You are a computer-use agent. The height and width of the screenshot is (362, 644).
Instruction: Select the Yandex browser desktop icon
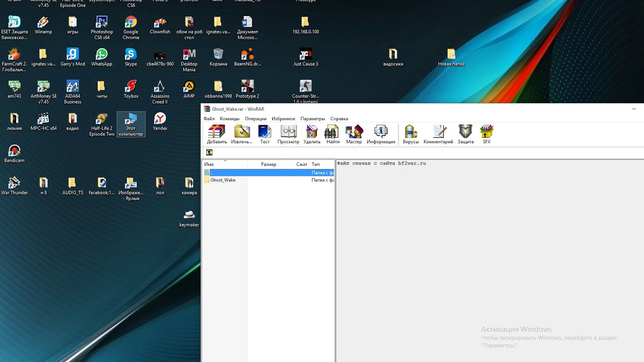160,122
